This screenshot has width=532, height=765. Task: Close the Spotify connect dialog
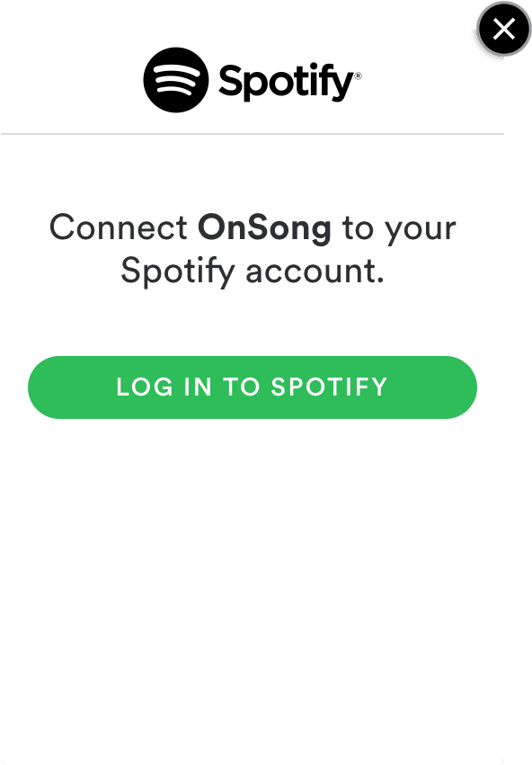(x=504, y=30)
